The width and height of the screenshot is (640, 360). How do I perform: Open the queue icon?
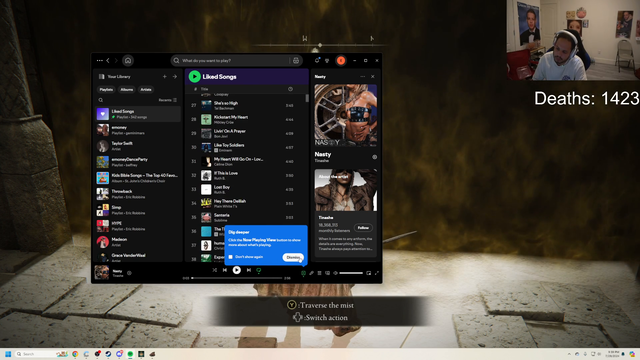click(320, 273)
